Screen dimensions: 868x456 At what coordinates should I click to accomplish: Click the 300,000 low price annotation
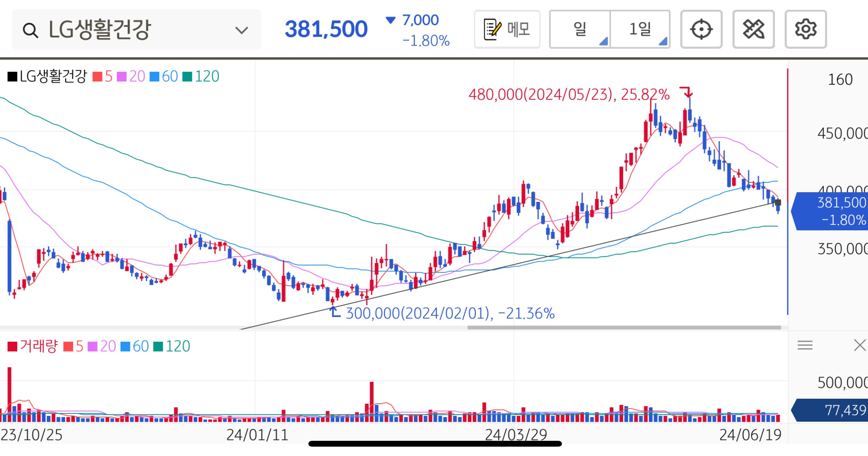coord(450,313)
